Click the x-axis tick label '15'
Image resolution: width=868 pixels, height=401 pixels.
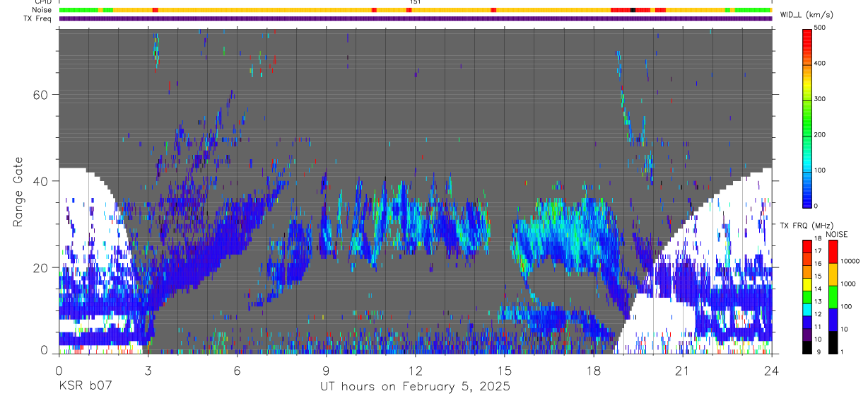coord(504,371)
